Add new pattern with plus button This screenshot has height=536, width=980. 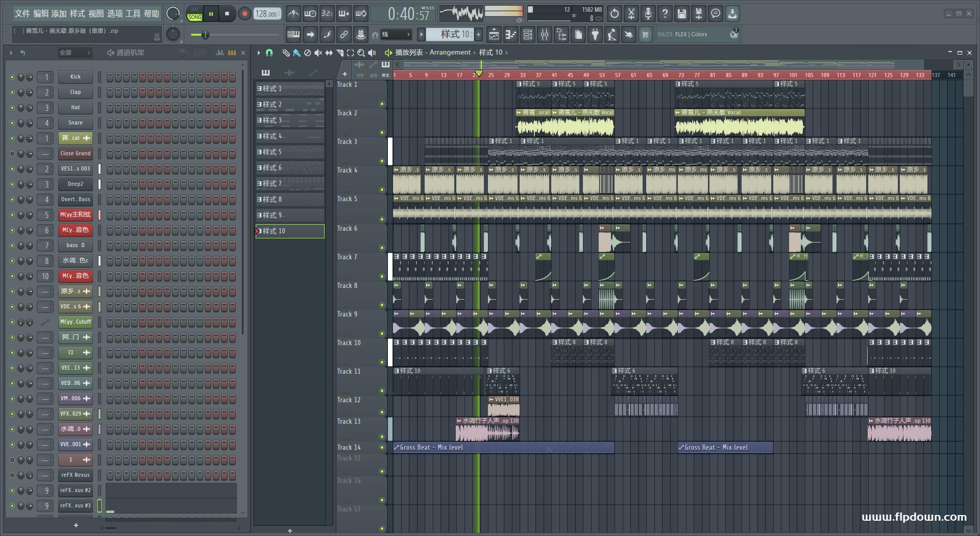point(478,35)
